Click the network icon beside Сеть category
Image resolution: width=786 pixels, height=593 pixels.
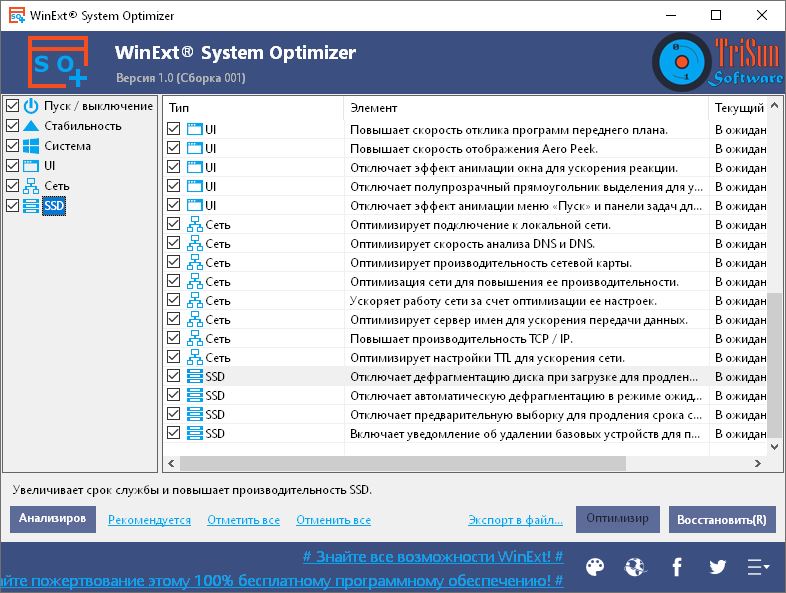click(x=31, y=186)
